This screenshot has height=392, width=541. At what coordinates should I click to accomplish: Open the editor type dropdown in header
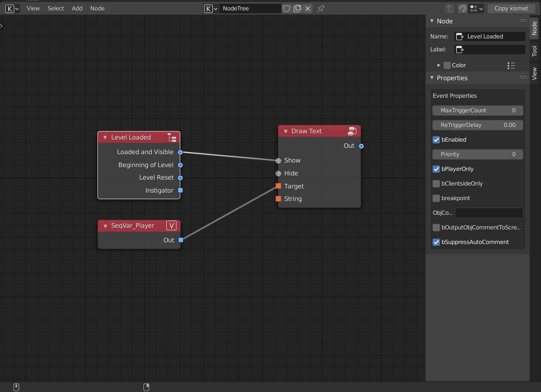pyautogui.click(x=12, y=8)
